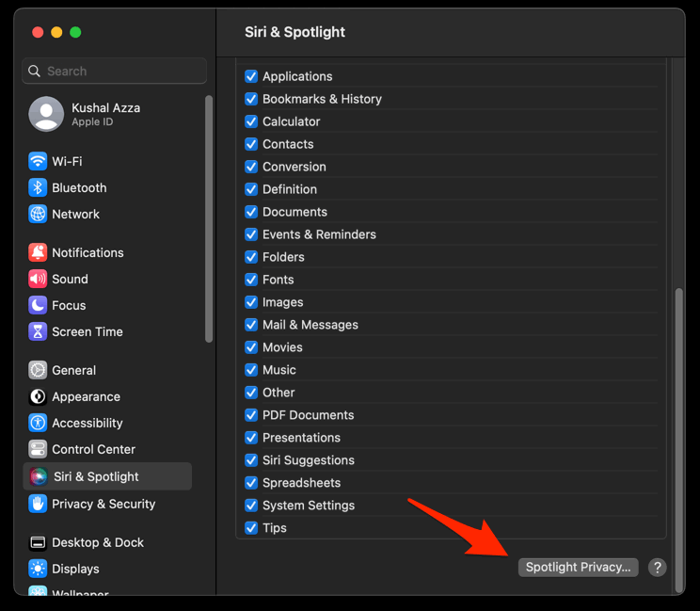Viewport: 700px width, 611px height.
Task: Open Notifications label in sidebar
Action: coord(87,252)
